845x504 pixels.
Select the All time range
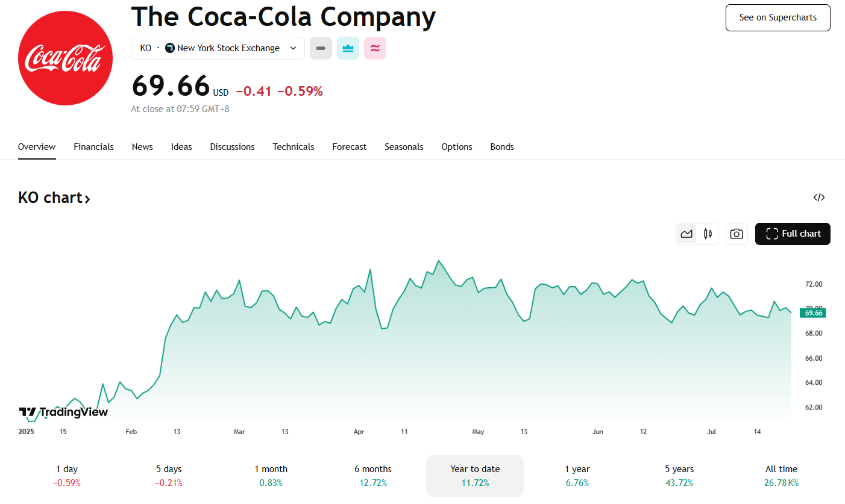tap(781, 475)
